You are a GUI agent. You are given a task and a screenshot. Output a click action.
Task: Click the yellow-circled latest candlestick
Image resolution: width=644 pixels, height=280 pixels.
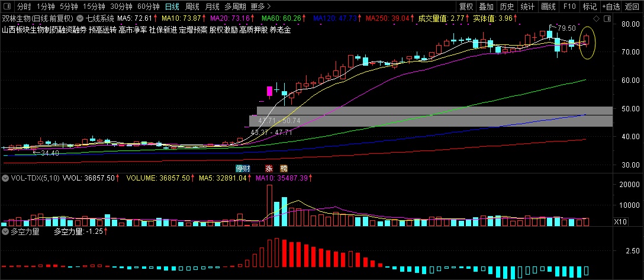tap(587, 40)
